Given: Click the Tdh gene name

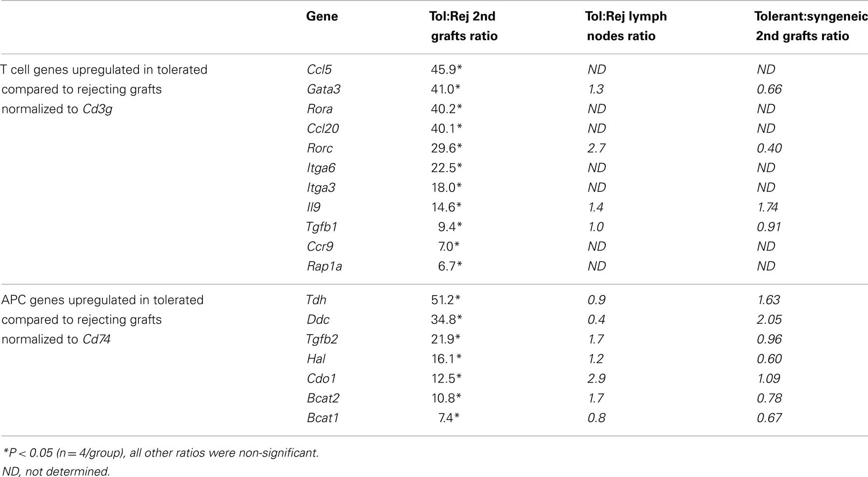Looking at the screenshot, I should [x=316, y=300].
